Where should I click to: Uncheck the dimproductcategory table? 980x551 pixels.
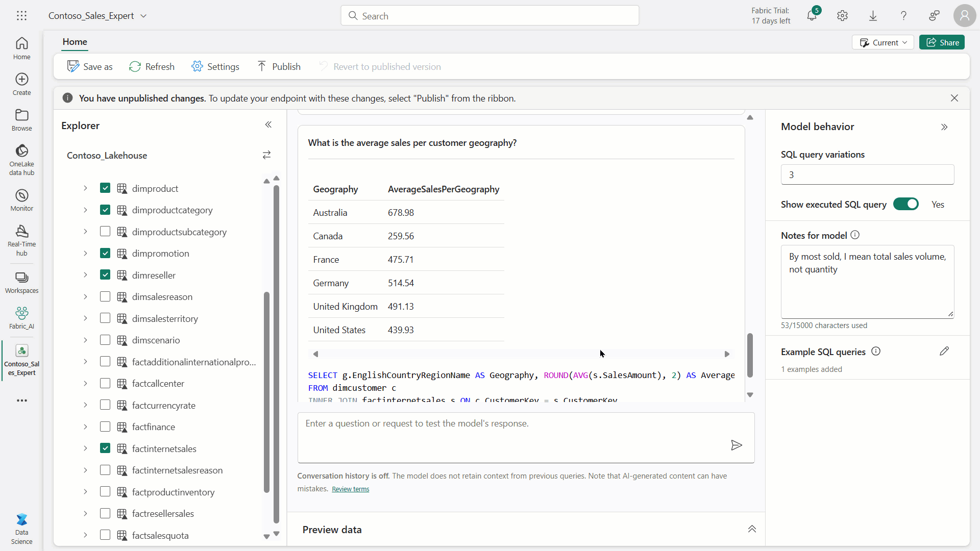tap(105, 210)
